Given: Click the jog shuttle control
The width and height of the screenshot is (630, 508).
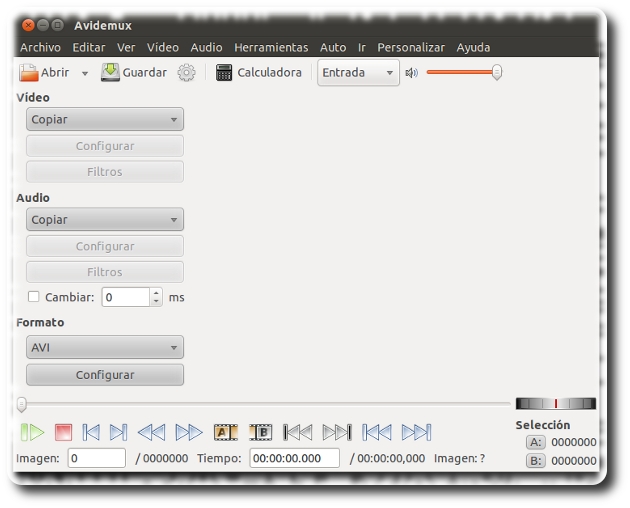Looking at the screenshot, I should 556,404.
